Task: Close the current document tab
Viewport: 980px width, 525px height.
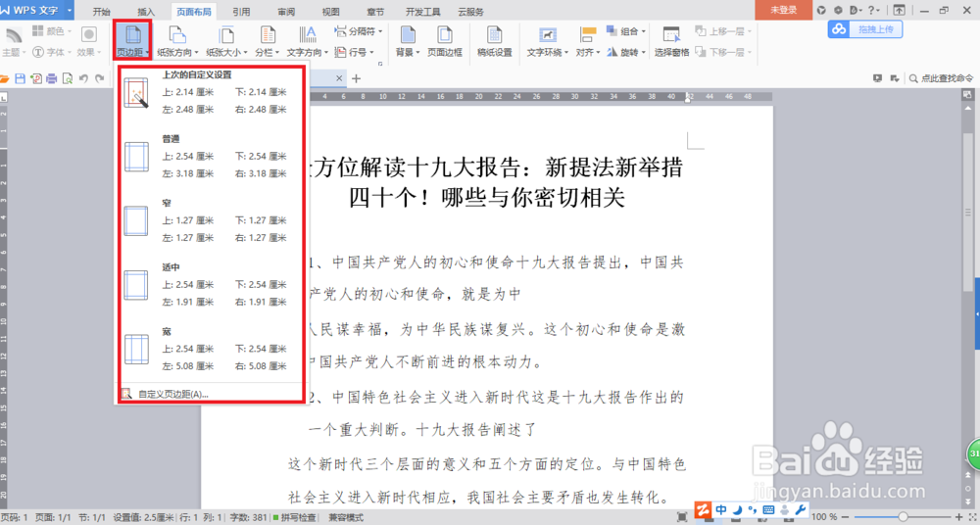Action: coord(339,78)
